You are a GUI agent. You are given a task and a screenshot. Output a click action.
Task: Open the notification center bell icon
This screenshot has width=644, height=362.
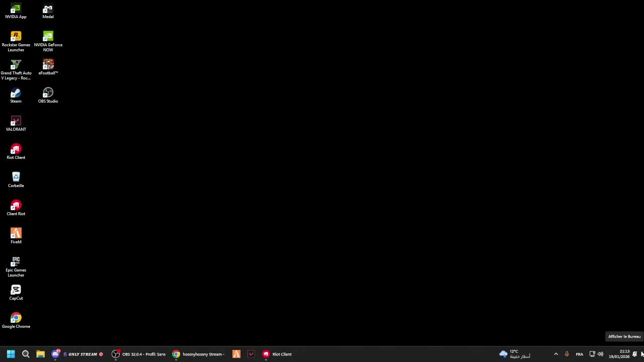(635, 354)
